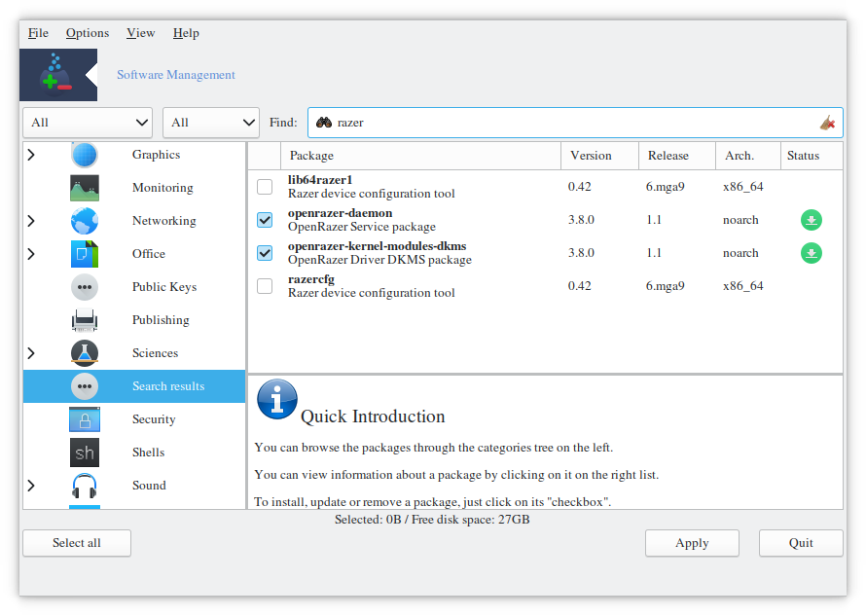Click the Sound category headphones icon
The image size is (866, 616).
coord(85,486)
